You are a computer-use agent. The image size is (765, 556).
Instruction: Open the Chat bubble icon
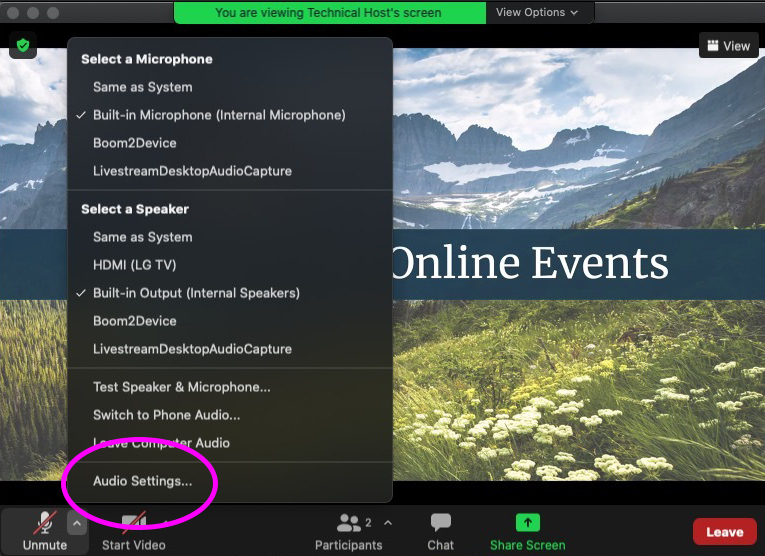click(x=440, y=523)
